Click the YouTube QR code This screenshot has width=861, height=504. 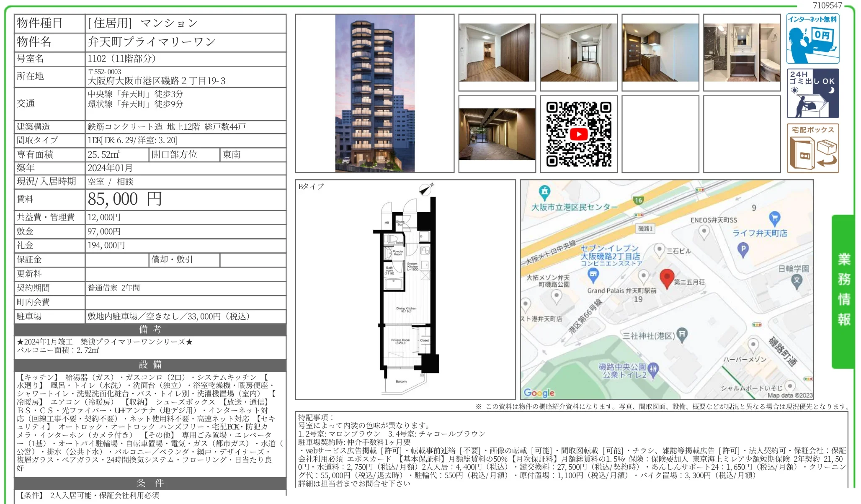[578, 134]
